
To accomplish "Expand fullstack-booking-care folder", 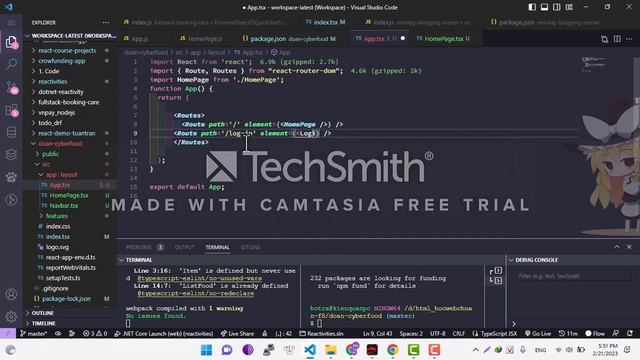I will click(69, 102).
